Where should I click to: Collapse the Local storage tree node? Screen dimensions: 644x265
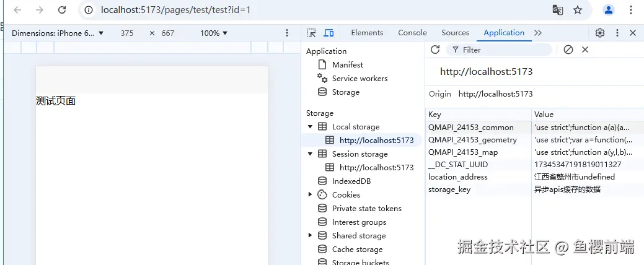coord(311,127)
